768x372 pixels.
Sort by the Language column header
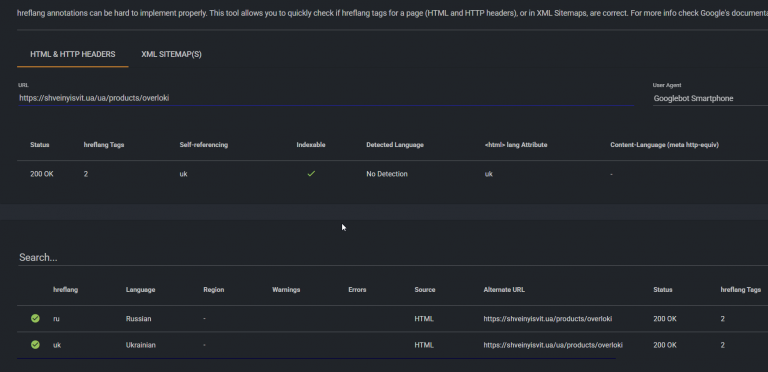tap(141, 290)
